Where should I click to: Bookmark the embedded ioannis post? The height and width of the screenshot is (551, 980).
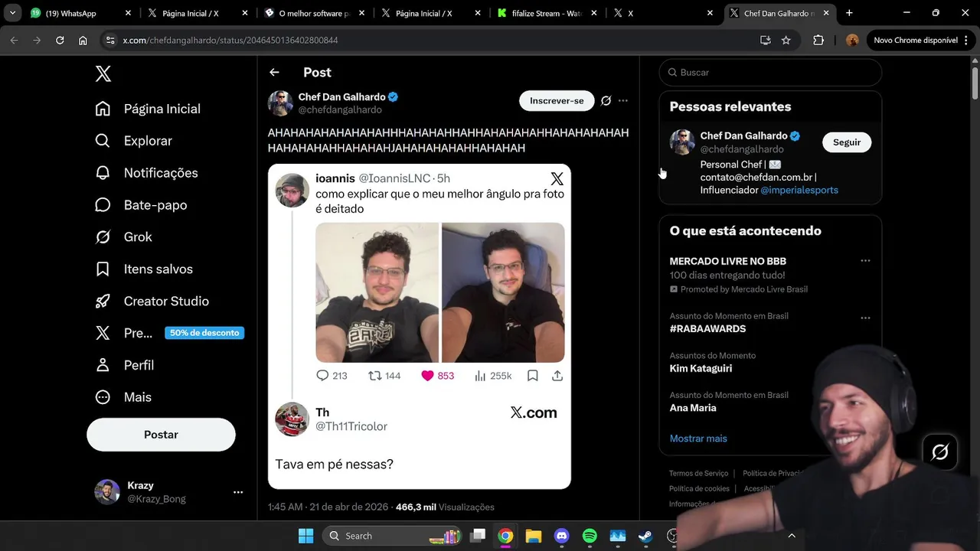click(533, 376)
